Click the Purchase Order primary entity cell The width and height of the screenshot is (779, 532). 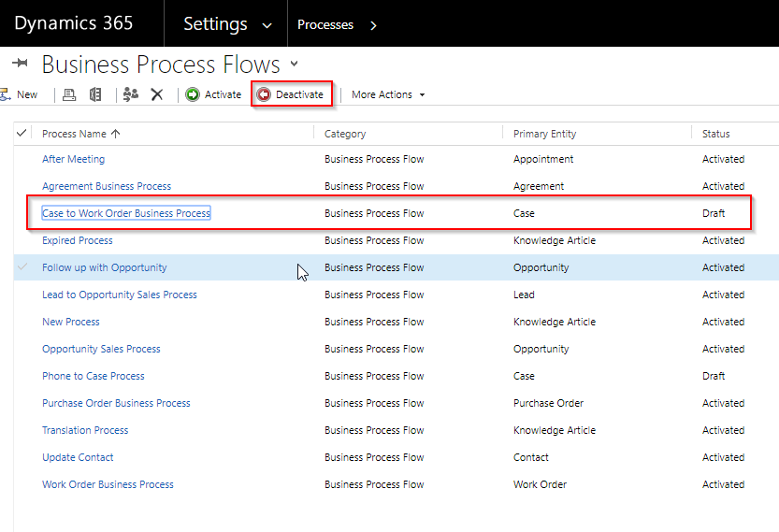548,403
